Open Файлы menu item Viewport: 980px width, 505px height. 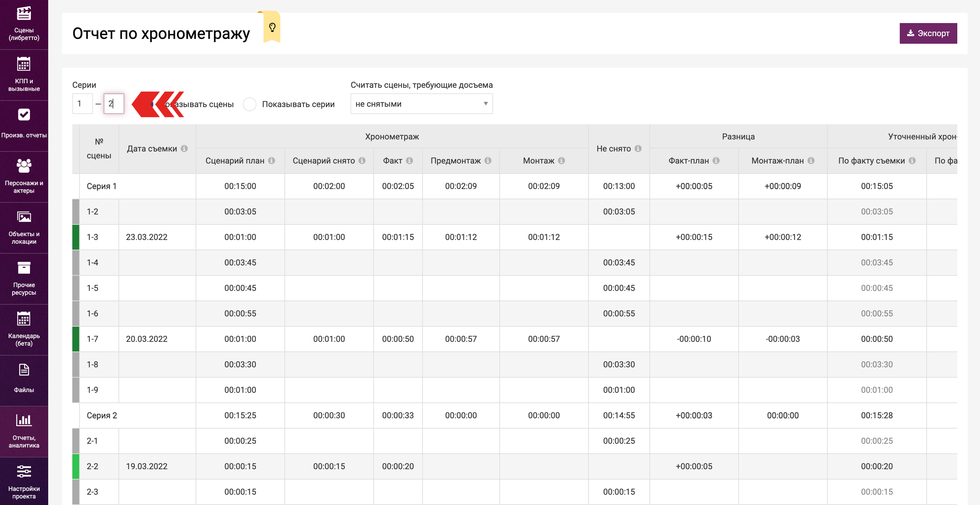(x=23, y=378)
